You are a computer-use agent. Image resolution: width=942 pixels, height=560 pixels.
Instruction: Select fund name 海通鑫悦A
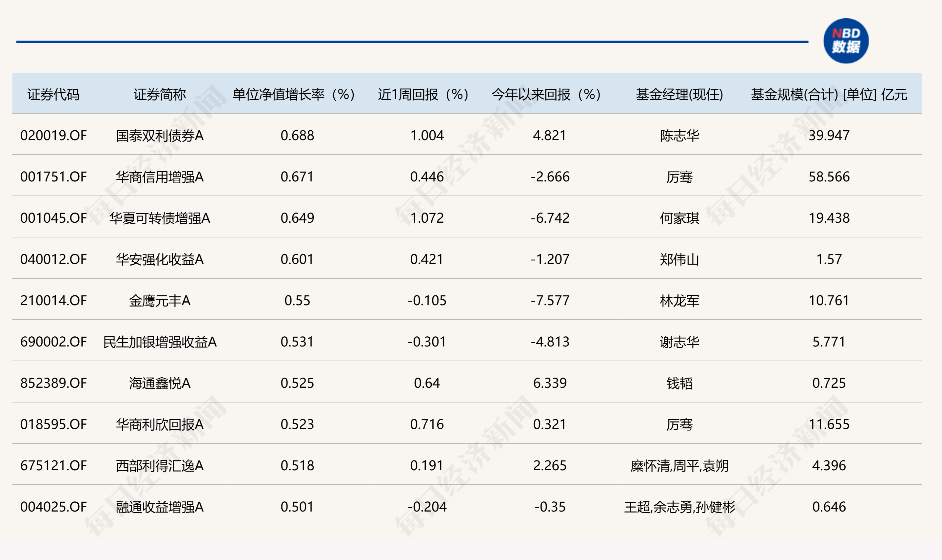(160, 383)
